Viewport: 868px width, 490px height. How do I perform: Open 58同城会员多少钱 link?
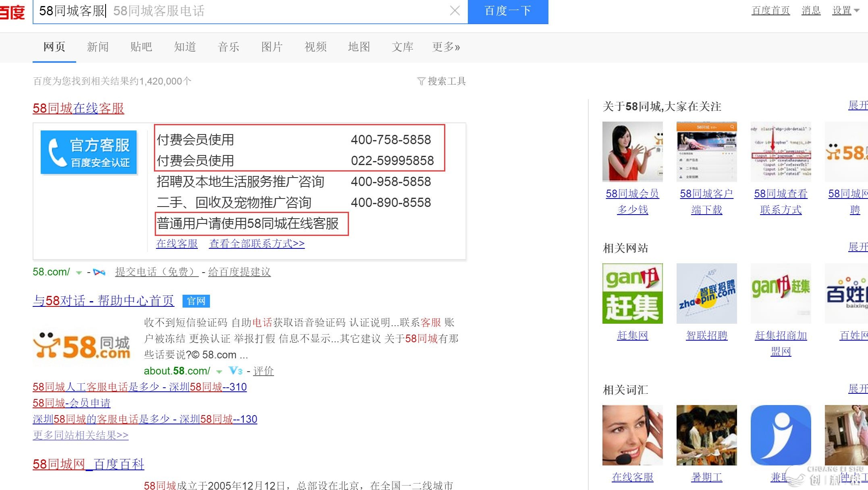pyautogui.click(x=633, y=202)
